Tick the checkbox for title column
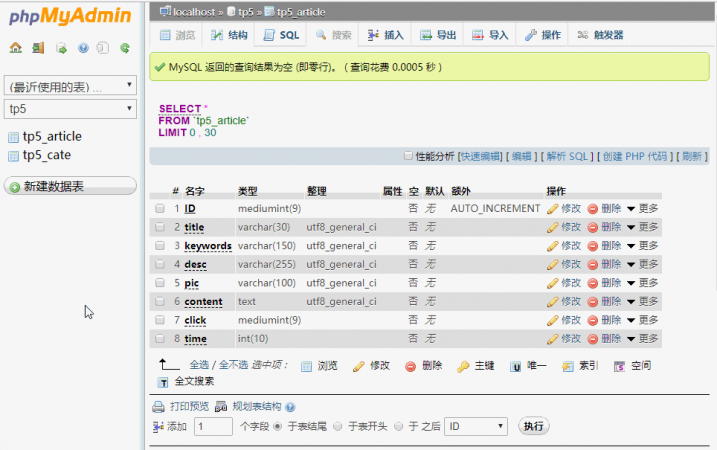 [160, 227]
